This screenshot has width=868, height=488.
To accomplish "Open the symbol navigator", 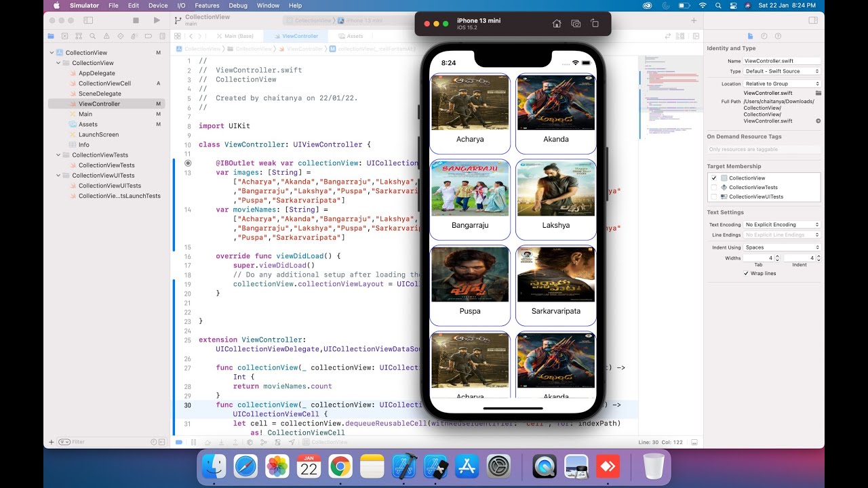I will [x=78, y=36].
